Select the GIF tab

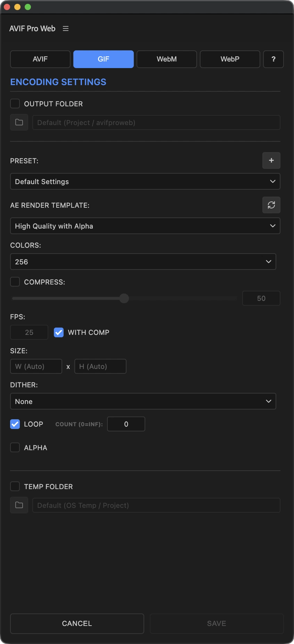point(104,59)
